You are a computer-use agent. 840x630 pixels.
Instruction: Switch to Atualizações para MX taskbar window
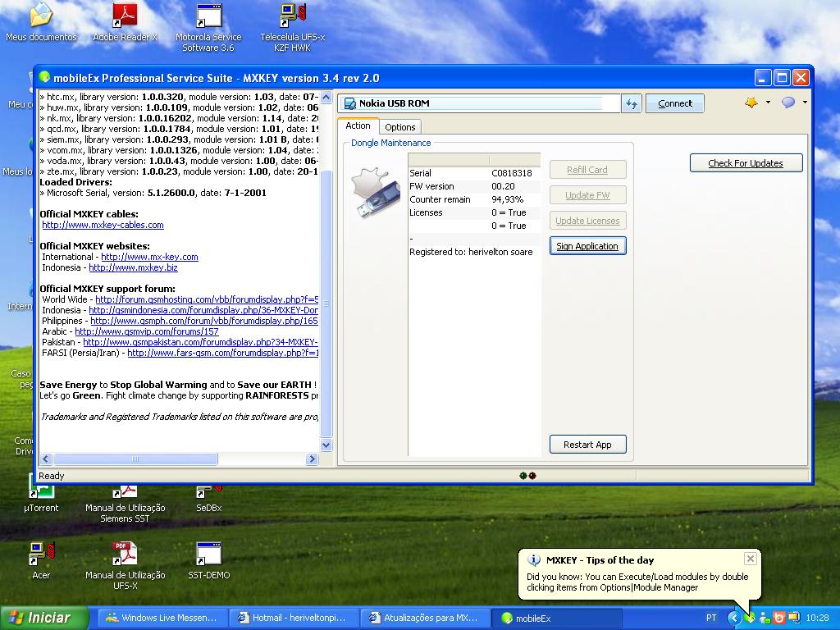pos(425,618)
